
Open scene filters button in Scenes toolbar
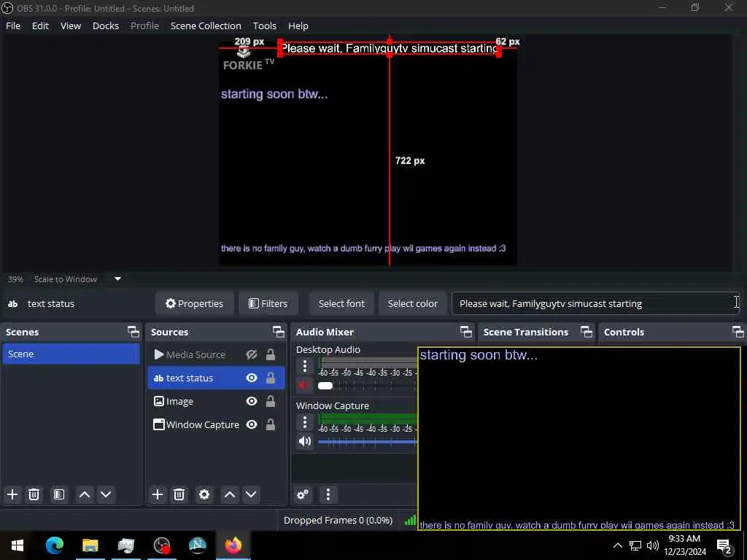point(58,495)
